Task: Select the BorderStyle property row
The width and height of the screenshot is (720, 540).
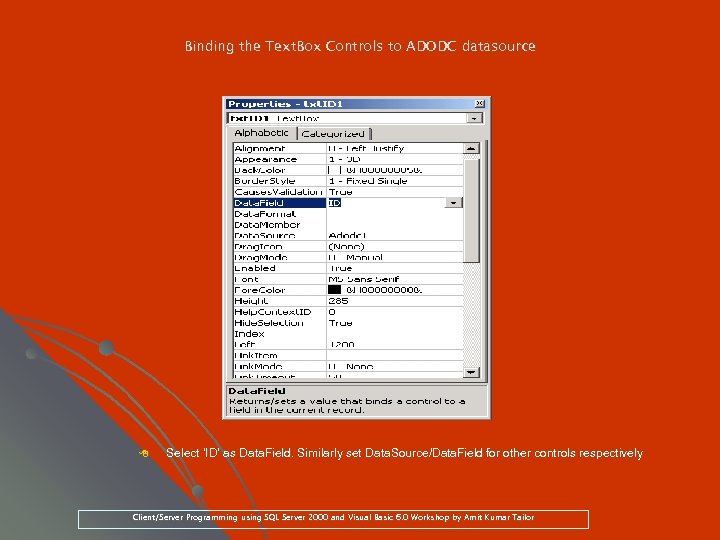Action: [348, 181]
